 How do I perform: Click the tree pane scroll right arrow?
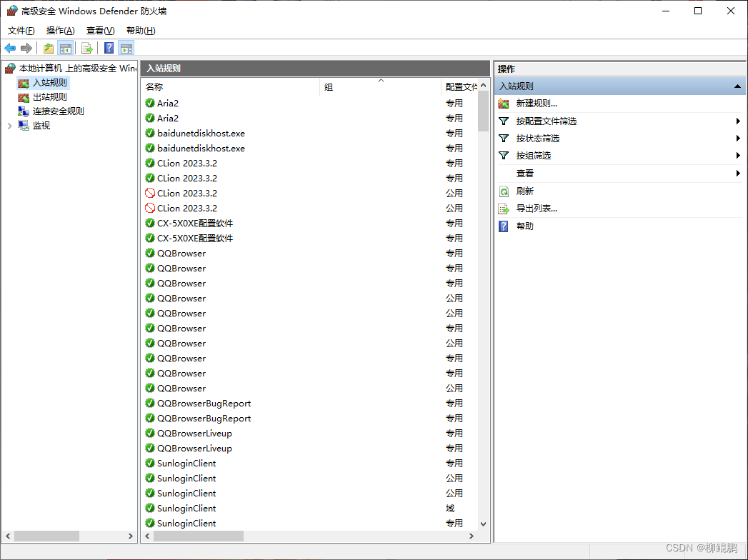point(130,536)
